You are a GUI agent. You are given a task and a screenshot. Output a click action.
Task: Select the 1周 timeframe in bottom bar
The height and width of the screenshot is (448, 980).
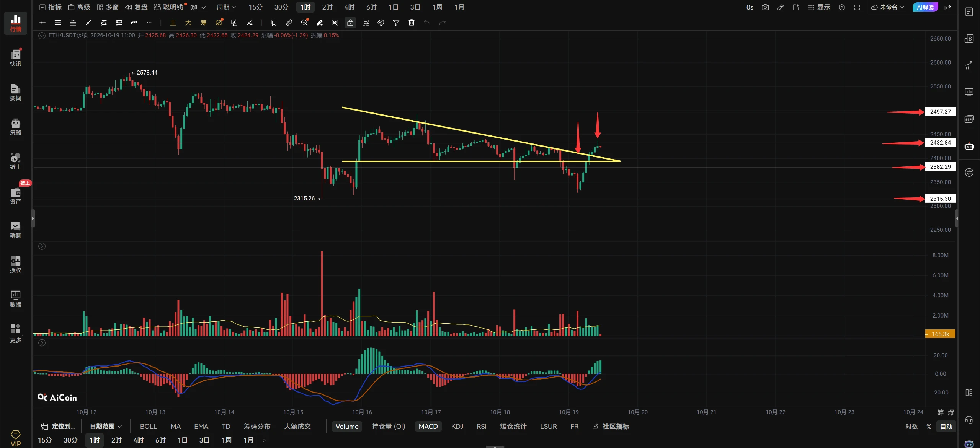[226, 440]
